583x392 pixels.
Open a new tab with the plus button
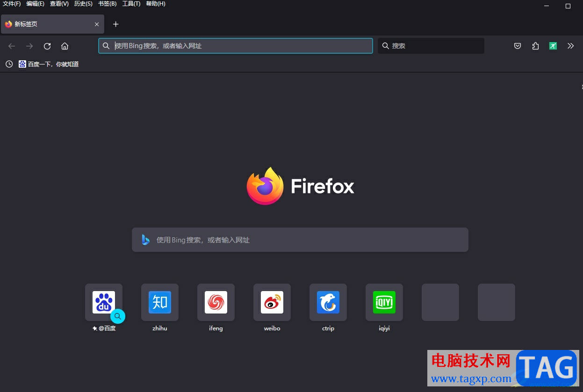(x=115, y=24)
